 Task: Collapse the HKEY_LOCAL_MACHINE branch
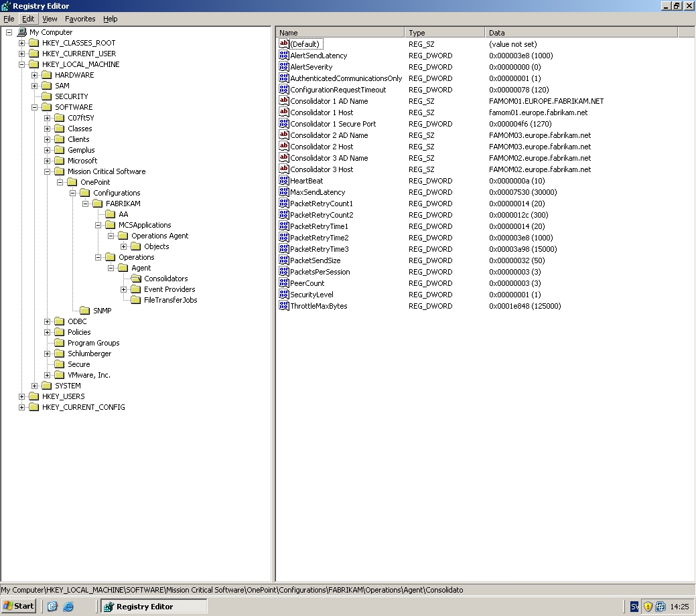[22, 64]
